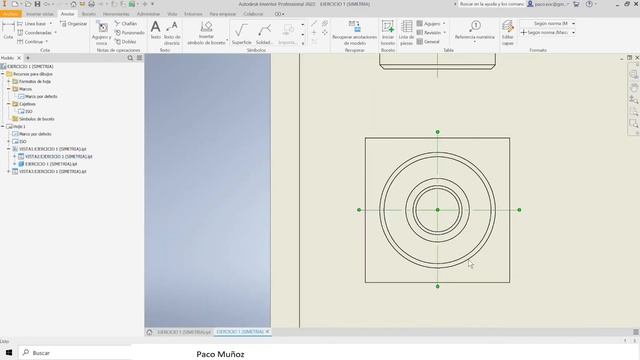The height and width of the screenshot is (360, 640).
Task: Open folder icon in quick access toolbar
Action: (x=28, y=4)
